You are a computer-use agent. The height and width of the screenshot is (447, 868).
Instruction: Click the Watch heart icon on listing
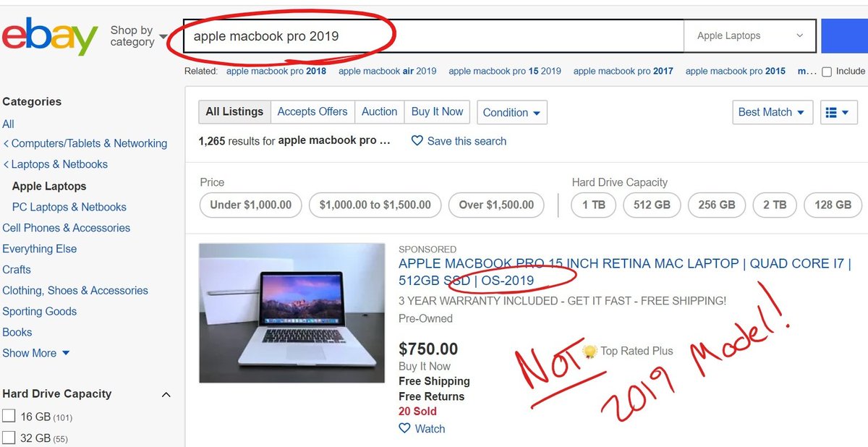[405, 428]
